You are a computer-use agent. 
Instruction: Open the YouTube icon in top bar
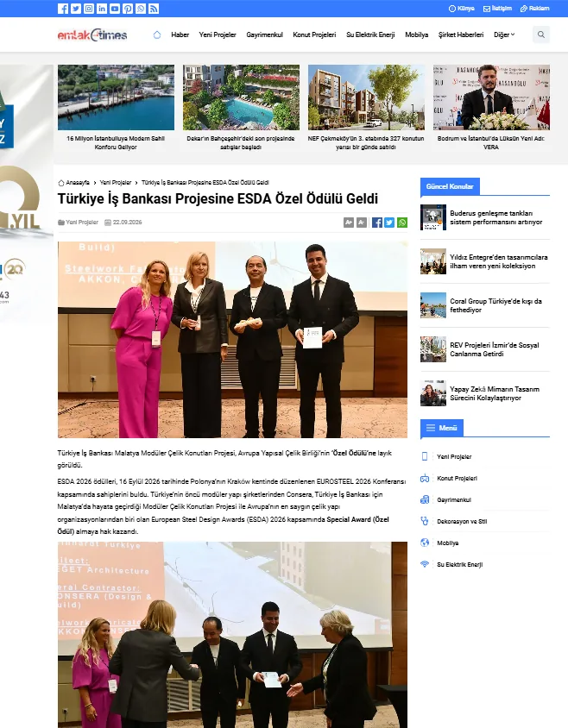tap(115, 9)
